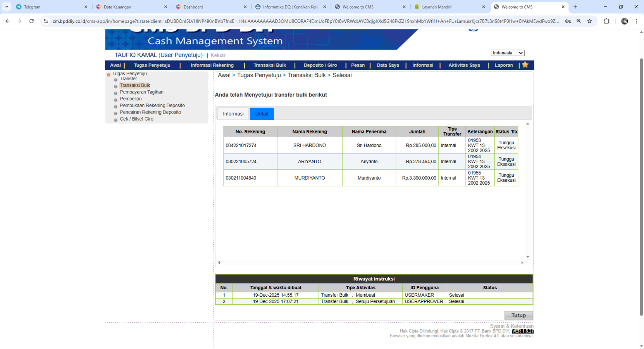Open the Chrome profile avatar icon

coord(624,21)
